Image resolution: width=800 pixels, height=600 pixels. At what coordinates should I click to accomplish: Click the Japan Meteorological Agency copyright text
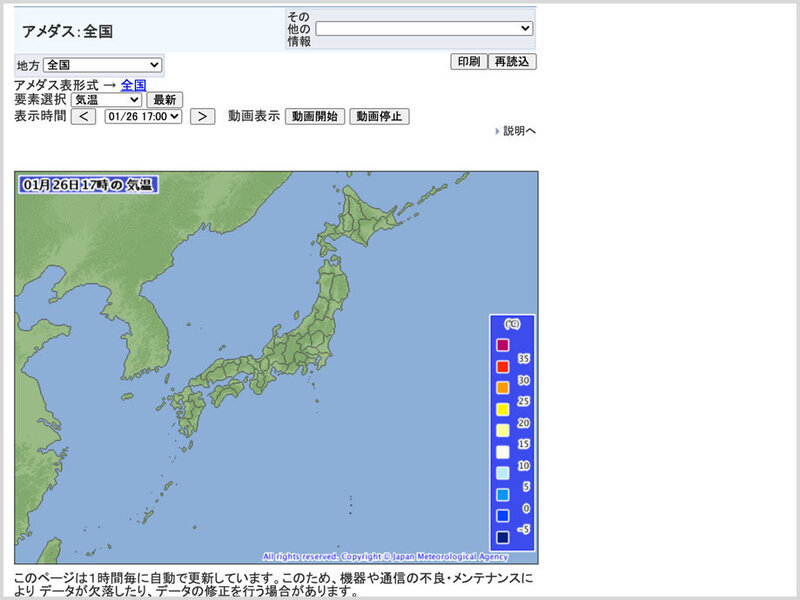coord(385,557)
